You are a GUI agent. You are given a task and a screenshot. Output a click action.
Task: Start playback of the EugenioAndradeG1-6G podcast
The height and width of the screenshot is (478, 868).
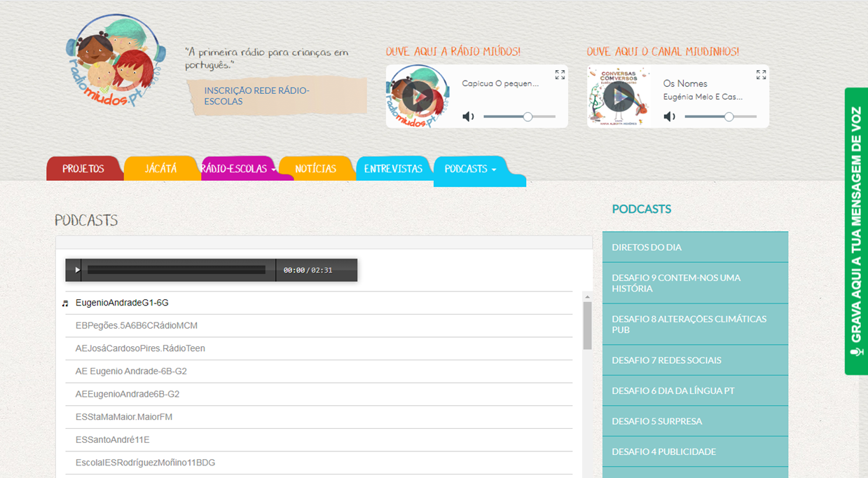[76, 269]
